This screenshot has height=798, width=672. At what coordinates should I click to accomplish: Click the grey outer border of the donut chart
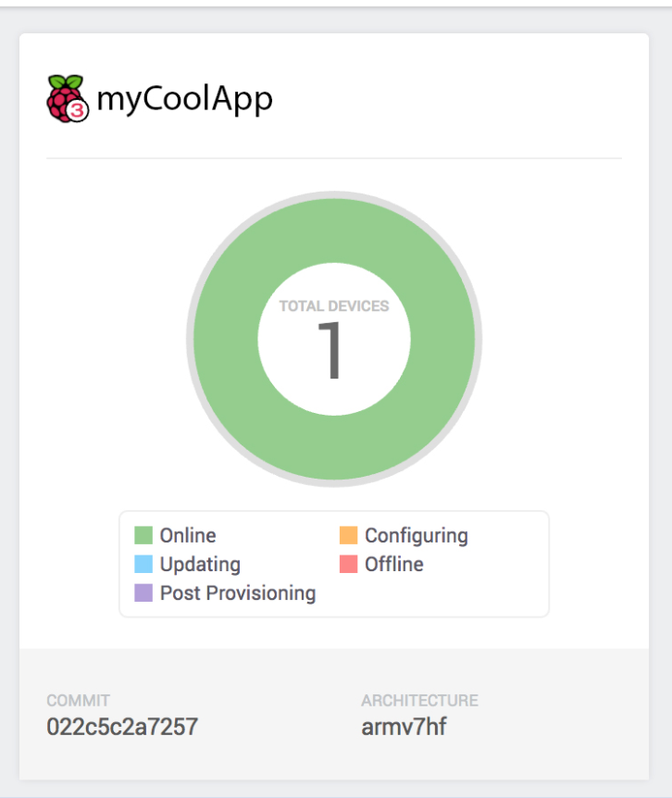click(x=334, y=193)
